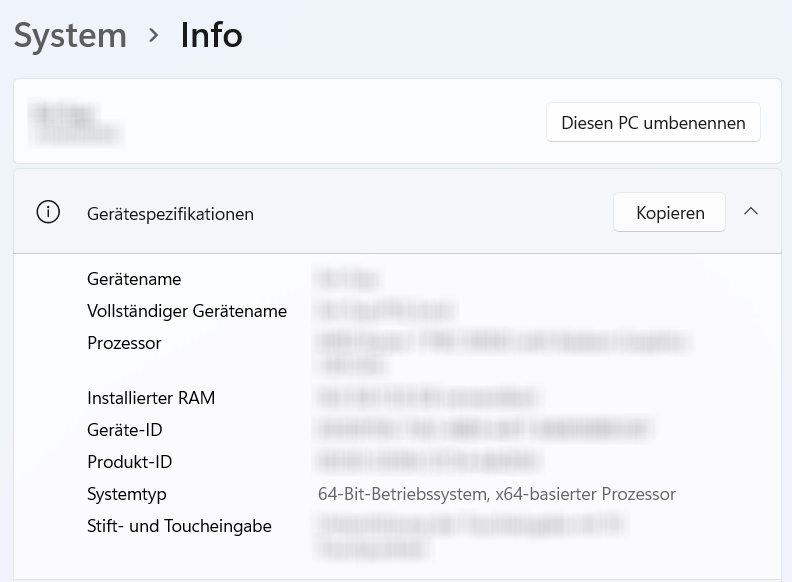This screenshot has width=792, height=582.
Task: Click the Produkt-ID label
Action: pos(130,462)
